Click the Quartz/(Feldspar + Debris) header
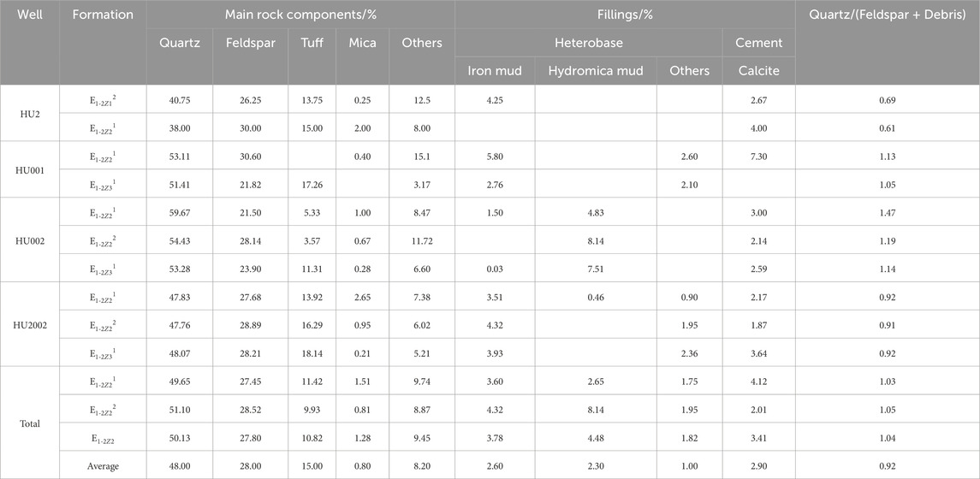This screenshot has width=980, height=479. point(888,15)
